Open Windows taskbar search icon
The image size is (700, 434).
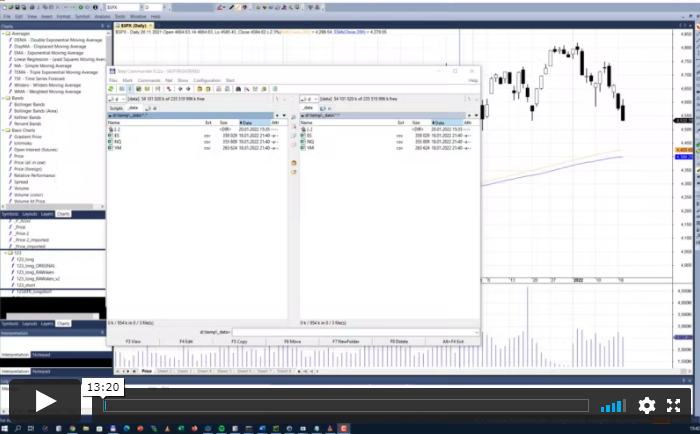[x=18, y=429]
